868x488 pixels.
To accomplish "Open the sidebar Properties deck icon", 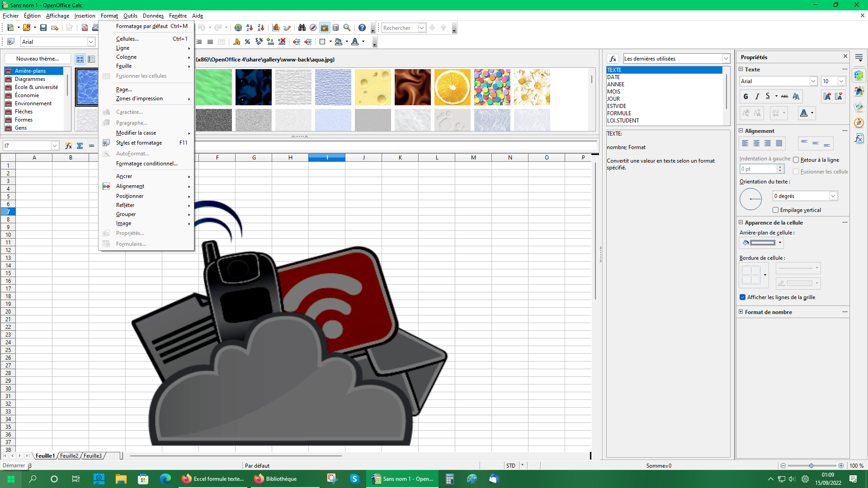I will pos(859,75).
